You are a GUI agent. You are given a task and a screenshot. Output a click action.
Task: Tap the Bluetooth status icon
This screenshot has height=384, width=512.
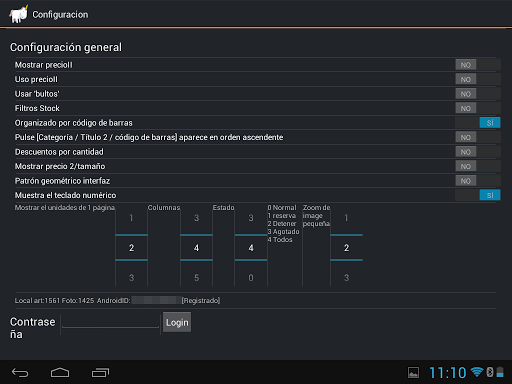490,372
